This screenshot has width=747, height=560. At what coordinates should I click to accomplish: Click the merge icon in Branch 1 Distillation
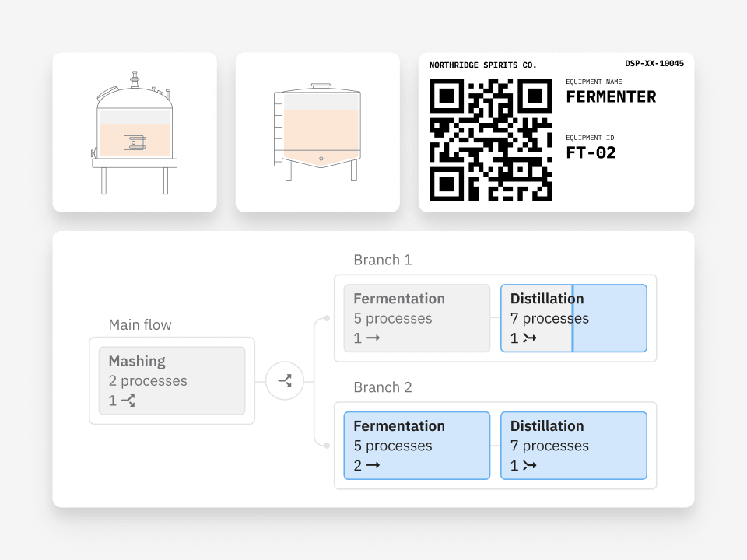(x=530, y=338)
